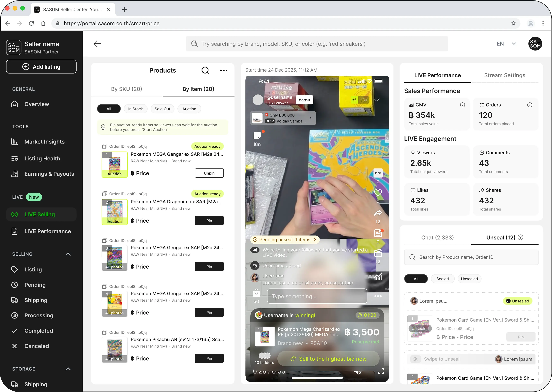Viewport: 552px width, 392px height.
Task: Click the back arrow beside the search bar
Action: (97, 44)
